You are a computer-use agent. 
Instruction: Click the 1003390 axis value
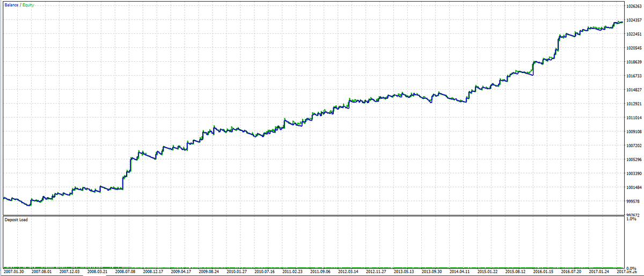point(634,173)
